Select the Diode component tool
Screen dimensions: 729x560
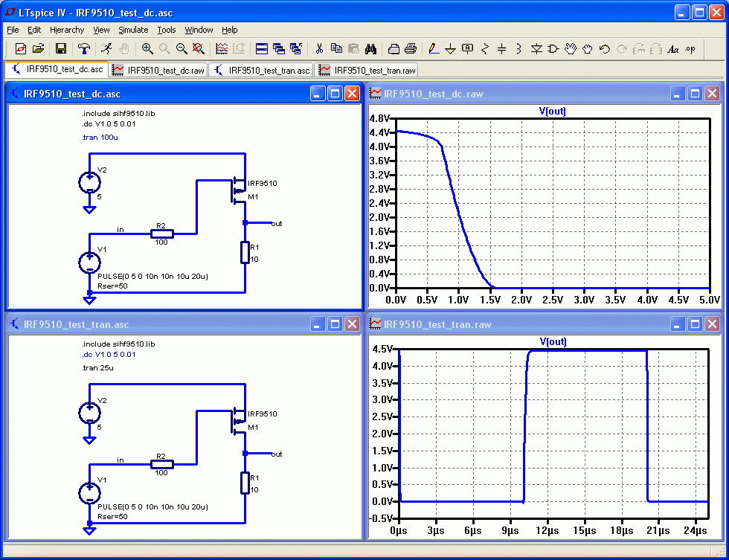[x=536, y=48]
